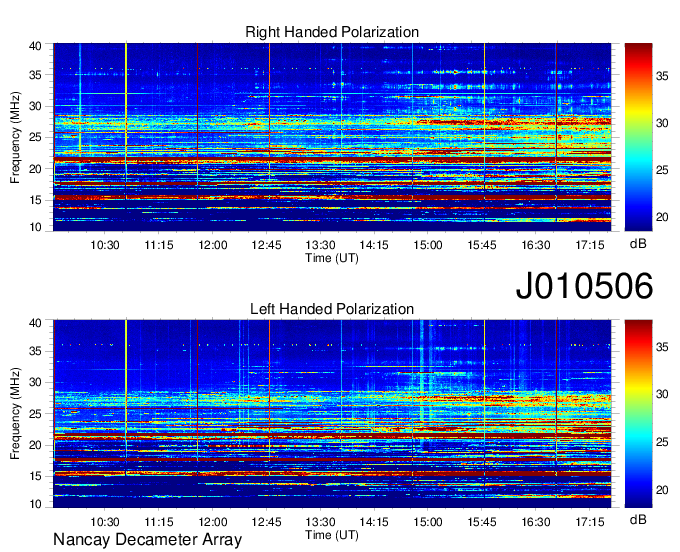Click the 20 dB tick on Left Handed colorbar
Screen dimensions: 680x552
662,490
